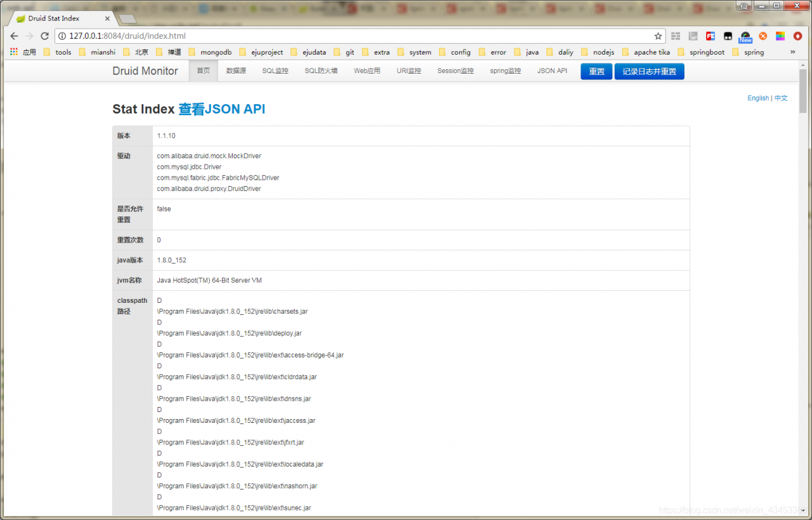Open the red-blue FE extension icon
812x520 pixels.
[710, 36]
